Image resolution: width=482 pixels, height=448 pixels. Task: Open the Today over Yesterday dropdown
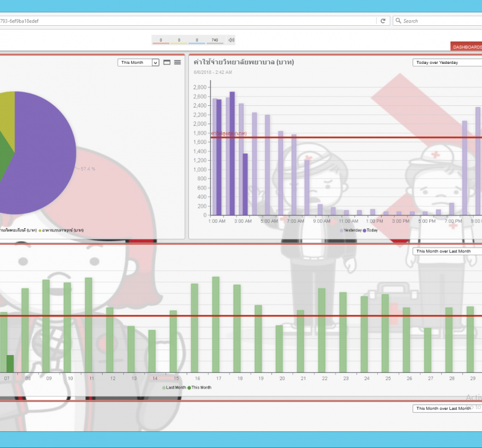pos(447,63)
